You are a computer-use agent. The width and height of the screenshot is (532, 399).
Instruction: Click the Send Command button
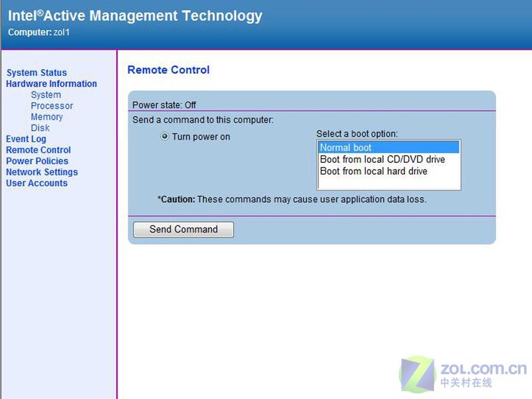184,229
